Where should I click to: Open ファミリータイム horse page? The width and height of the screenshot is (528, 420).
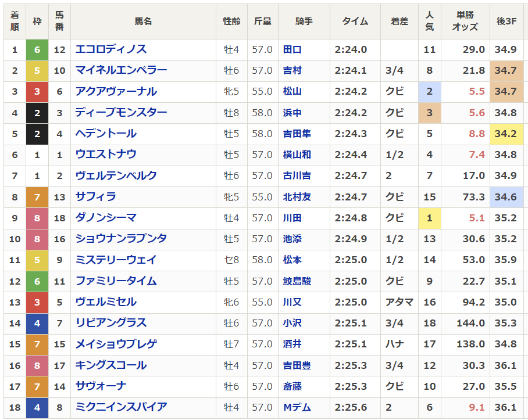click(116, 281)
